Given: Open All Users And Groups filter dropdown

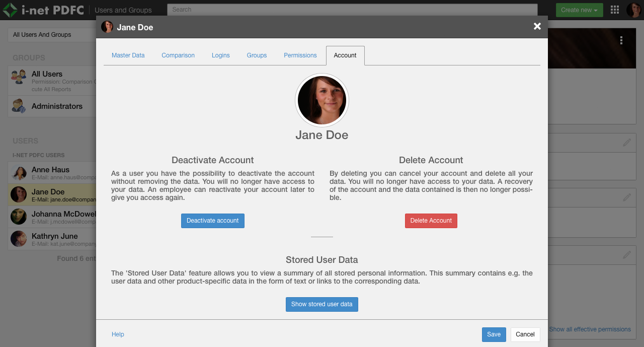Looking at the screenshot, I should click(x=52, y=35).
